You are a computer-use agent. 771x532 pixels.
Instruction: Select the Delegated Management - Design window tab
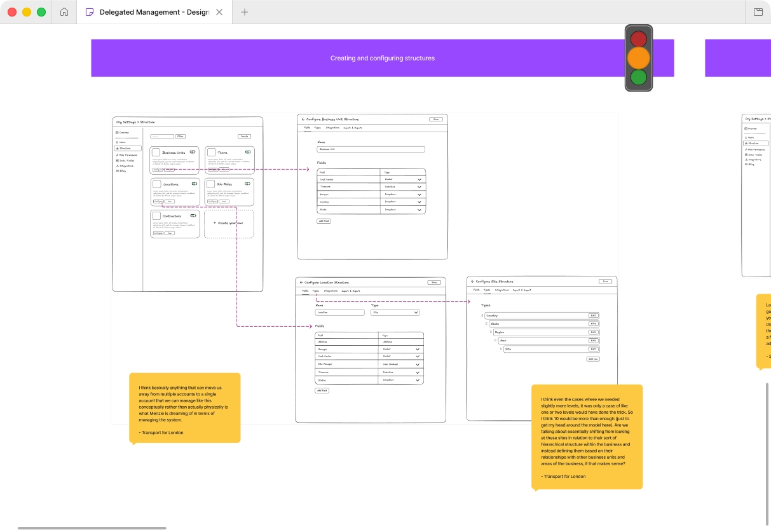pyautogui.click(x=154, y=12)
